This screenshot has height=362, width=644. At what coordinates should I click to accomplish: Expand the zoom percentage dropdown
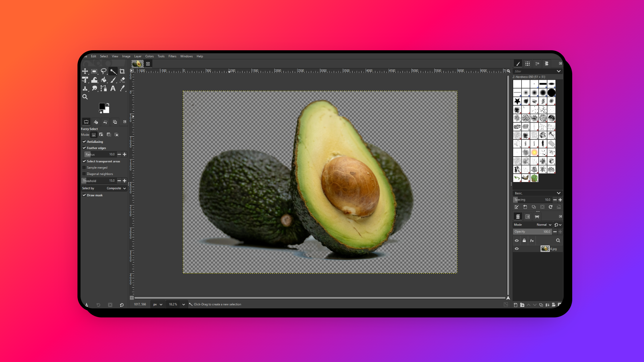click(183, 304)
